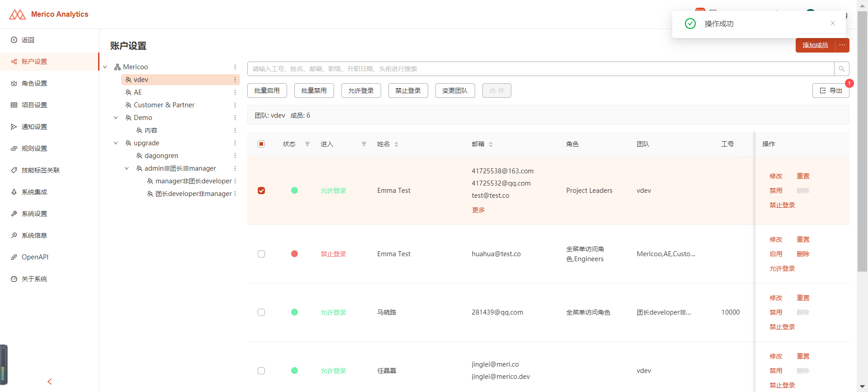Open three-dot menu for 团长developer非manager
Viewport: 868px width, 392px height.
[x=235, y=194]
